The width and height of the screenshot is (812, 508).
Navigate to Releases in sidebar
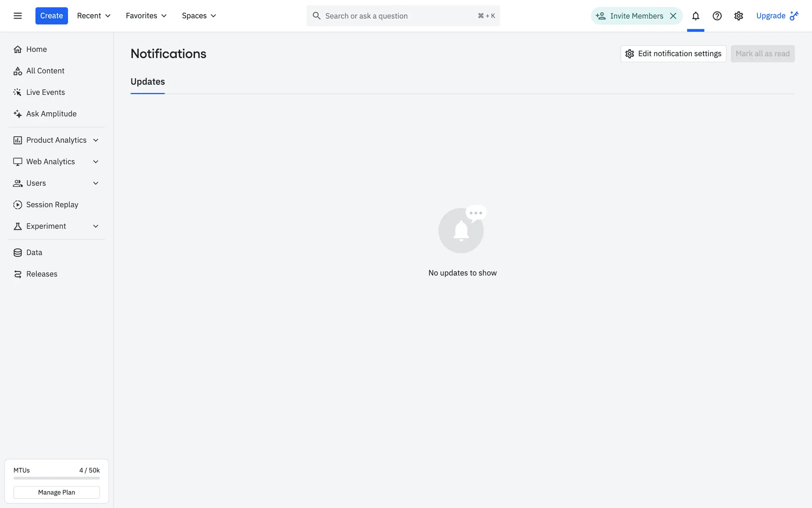tap(41, 274)
